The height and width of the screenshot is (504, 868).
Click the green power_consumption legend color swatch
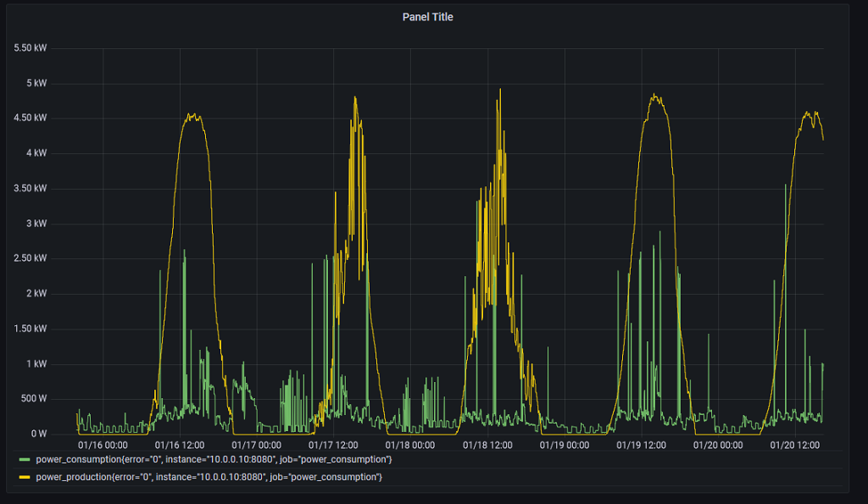25,459
